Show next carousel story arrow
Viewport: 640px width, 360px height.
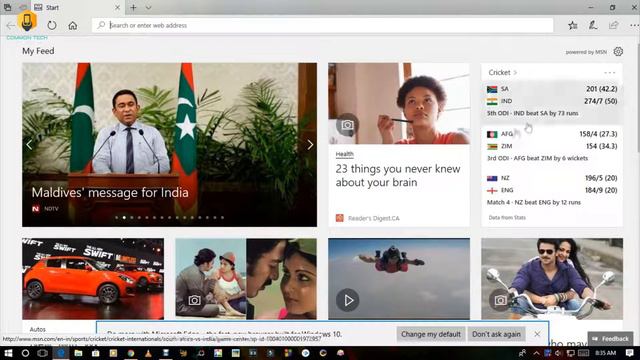click(x=310, y=144)
